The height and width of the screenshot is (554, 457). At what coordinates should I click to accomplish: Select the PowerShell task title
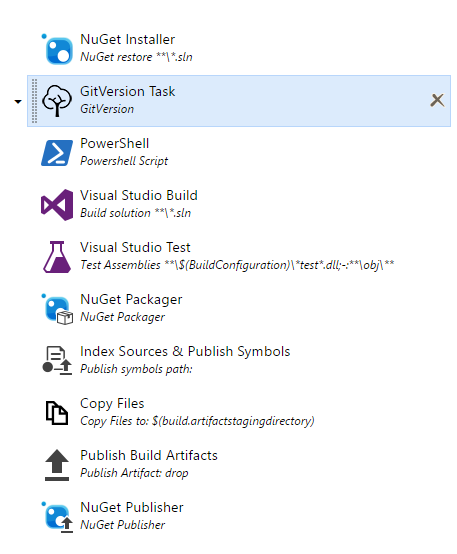coord(115,143)
